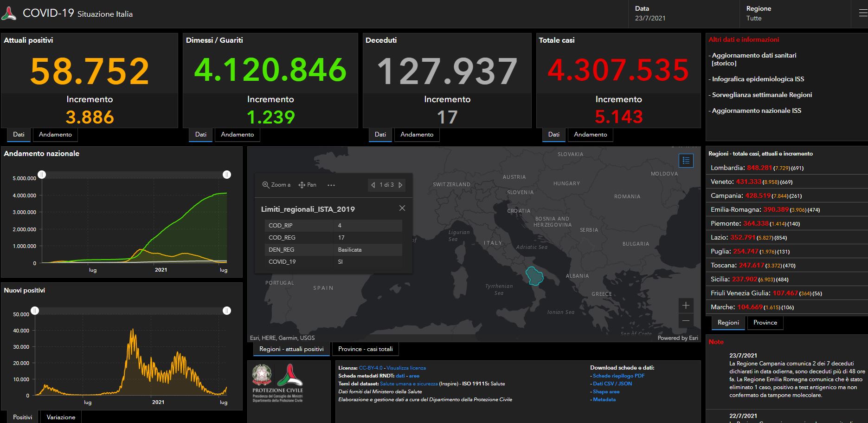Go to next feature in popup
The width and height of the screenshot is (868, 423).
[x=400, y=185]
